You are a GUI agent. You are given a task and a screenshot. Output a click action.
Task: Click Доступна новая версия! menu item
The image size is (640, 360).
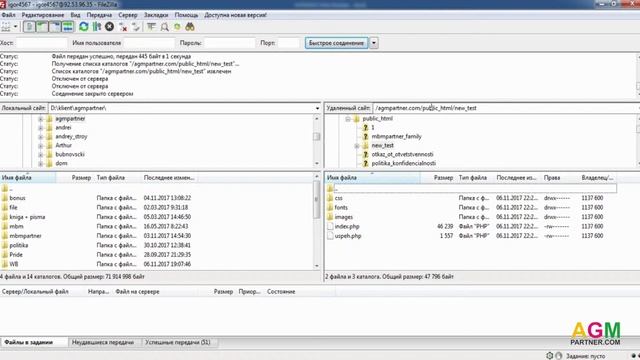click(236, 15)
